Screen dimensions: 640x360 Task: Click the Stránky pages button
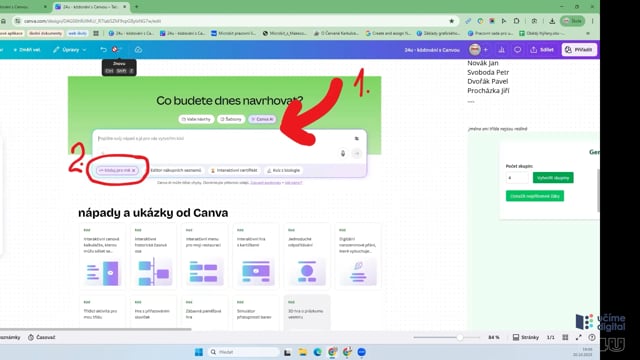pyautogui.click(x=525, y=338)
